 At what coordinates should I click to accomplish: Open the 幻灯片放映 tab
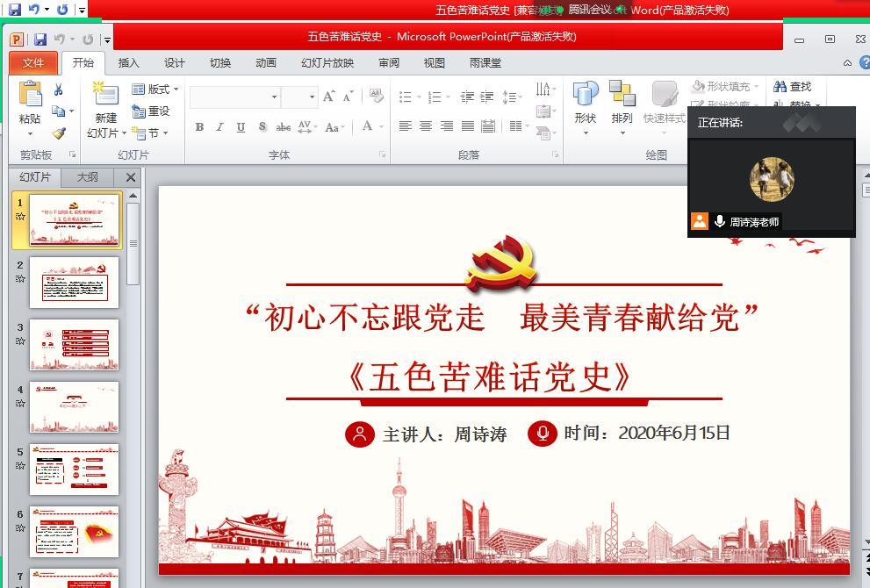pos(327,63)
